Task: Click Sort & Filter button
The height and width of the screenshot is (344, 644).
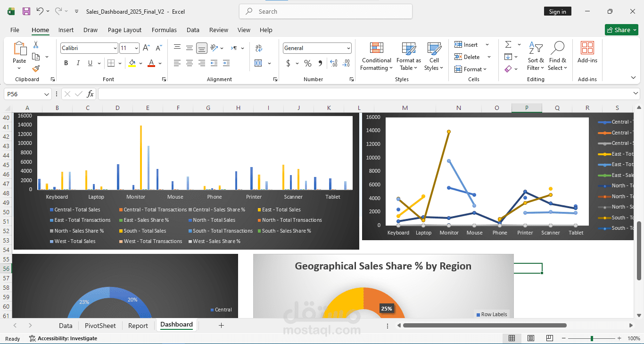Action: [x=536, y=56]
